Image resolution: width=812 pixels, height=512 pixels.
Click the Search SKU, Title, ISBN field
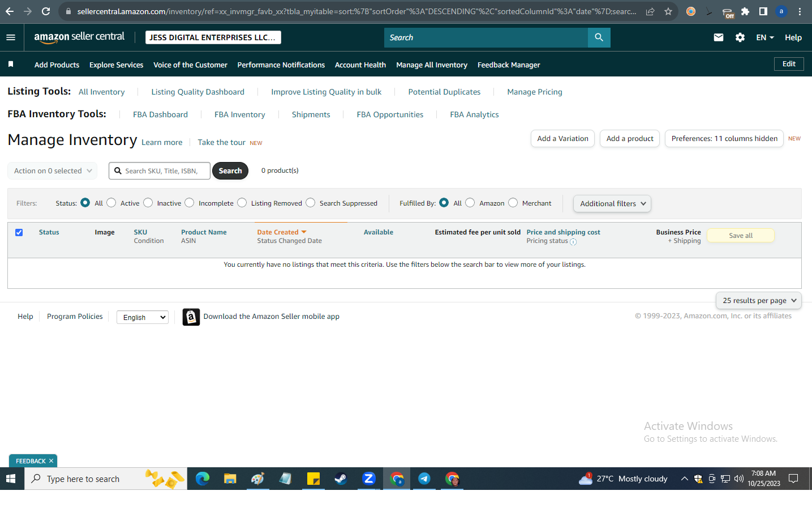tap(160, 170)
